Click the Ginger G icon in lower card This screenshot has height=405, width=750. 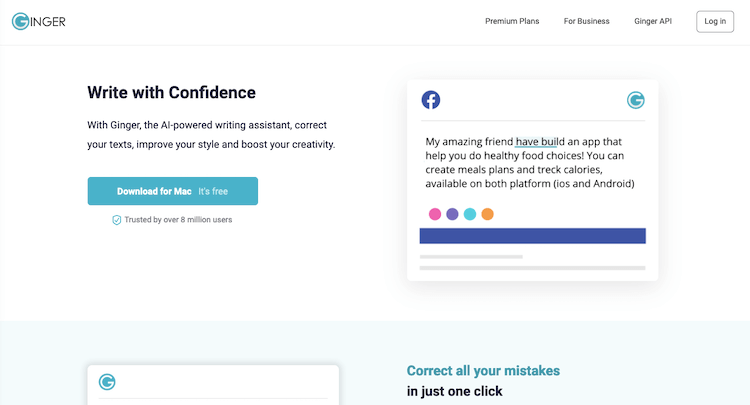click(x=107, y=382)
